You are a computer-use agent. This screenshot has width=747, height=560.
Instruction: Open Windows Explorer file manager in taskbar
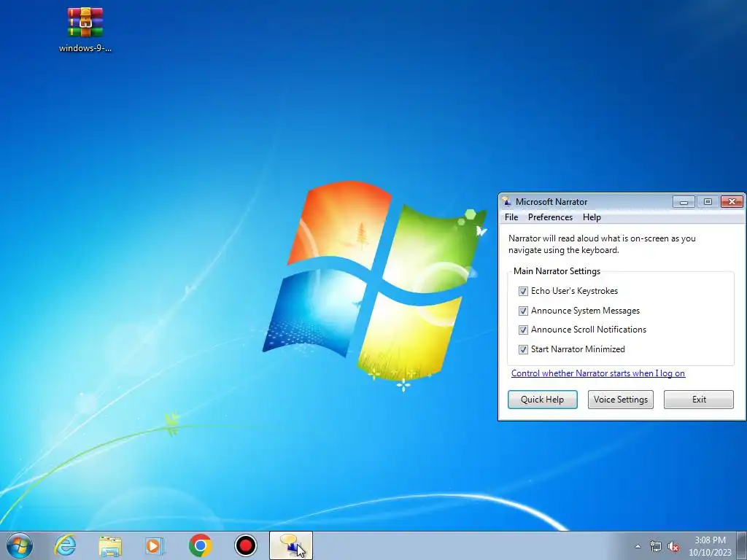point(110,545)
